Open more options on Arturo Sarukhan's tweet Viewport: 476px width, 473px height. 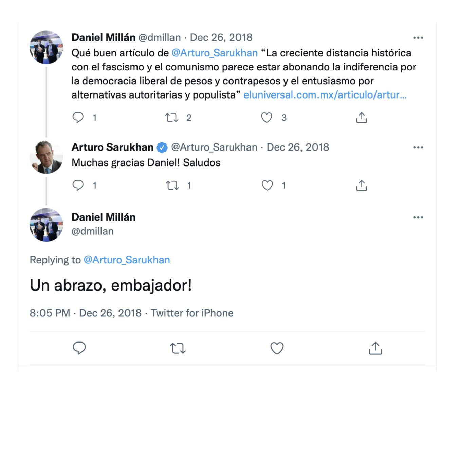pos(418,147)
